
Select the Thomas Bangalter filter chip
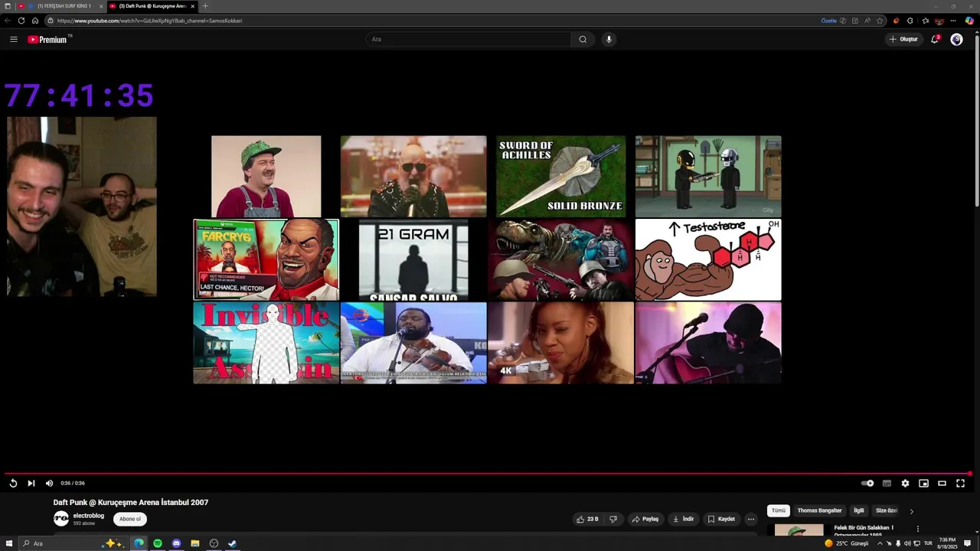(x=819, y=510)
